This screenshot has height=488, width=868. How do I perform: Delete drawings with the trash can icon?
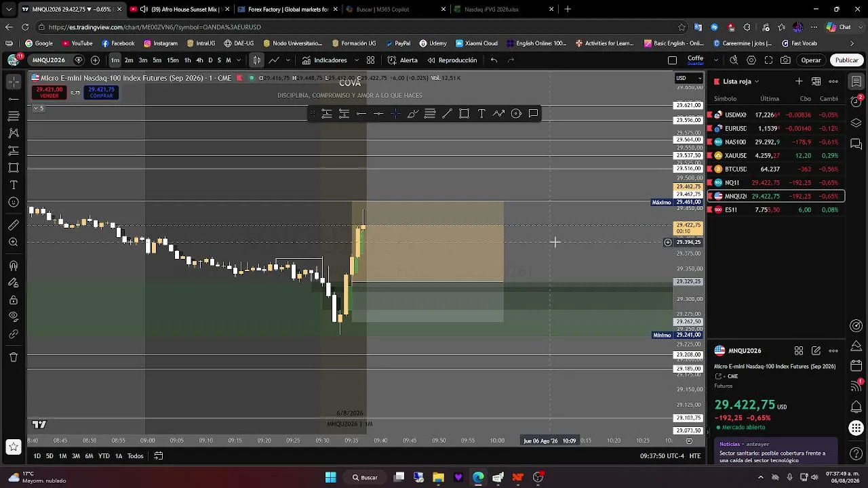click(x=14, y=357)
